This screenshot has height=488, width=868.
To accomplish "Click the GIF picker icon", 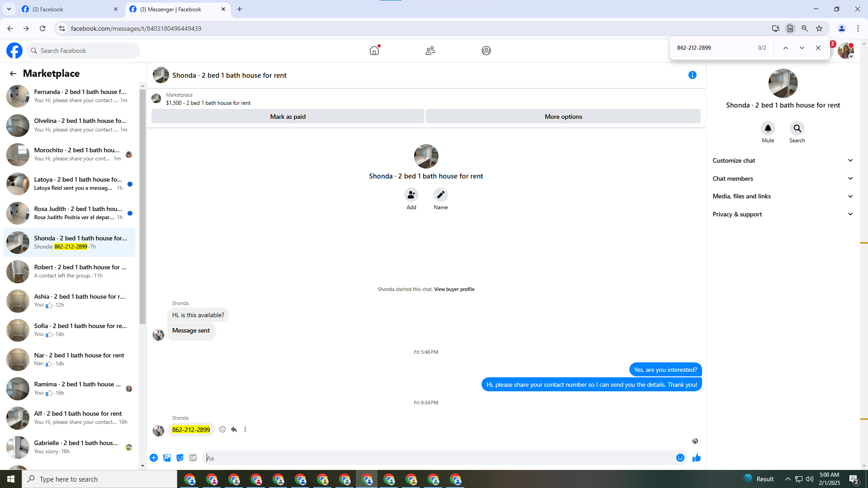I will (193, 458).
